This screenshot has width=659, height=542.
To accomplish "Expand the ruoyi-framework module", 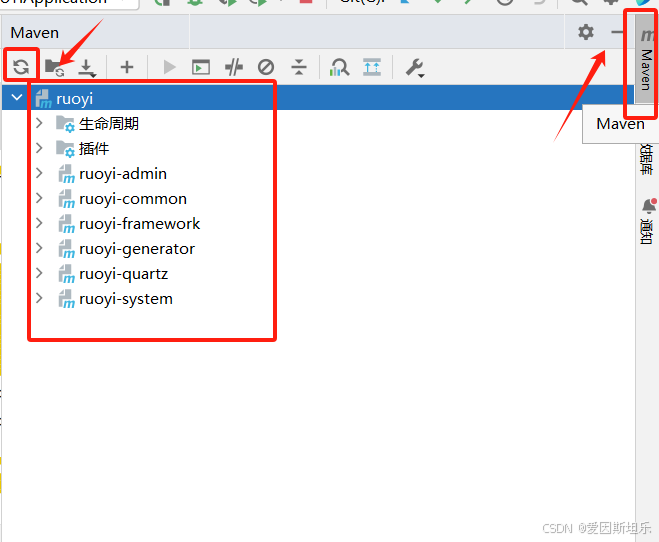I will point(39,223).
